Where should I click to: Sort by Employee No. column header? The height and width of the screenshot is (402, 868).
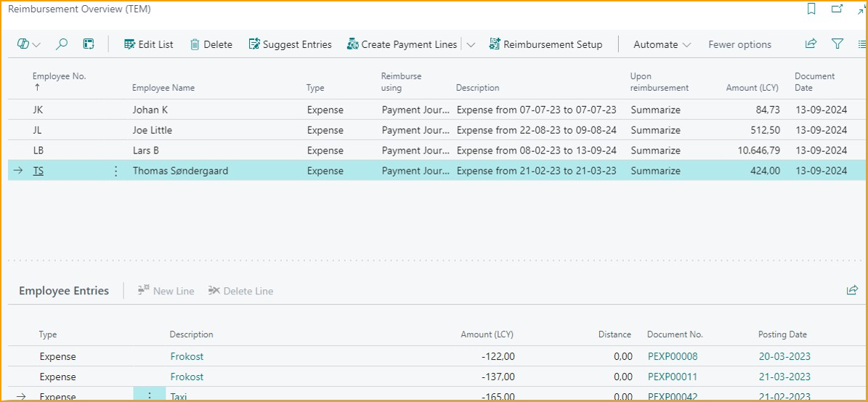click(59, 76)
